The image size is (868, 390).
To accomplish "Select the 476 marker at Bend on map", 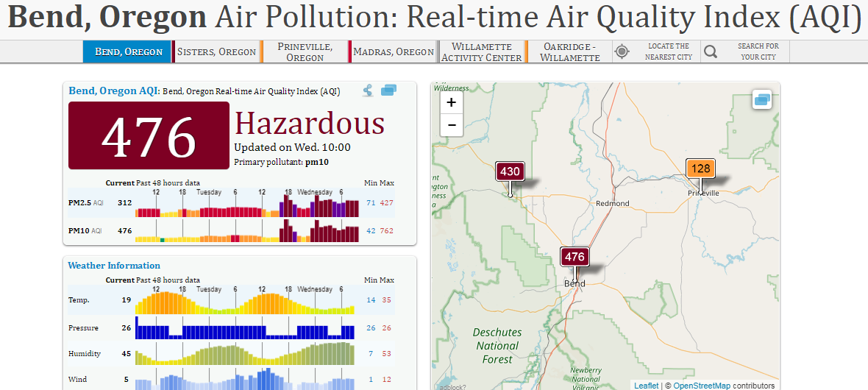I will [574, 257].
